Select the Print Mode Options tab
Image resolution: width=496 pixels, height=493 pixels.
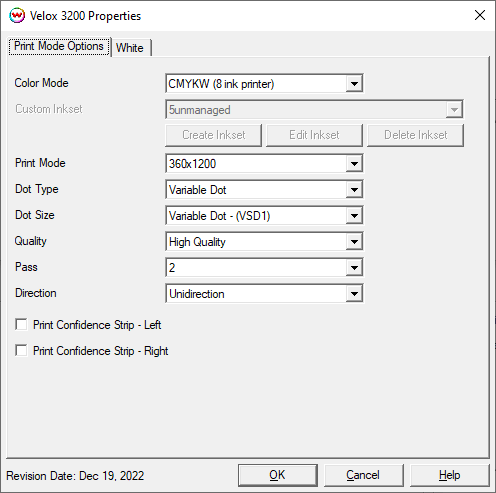tap(59, 46)
